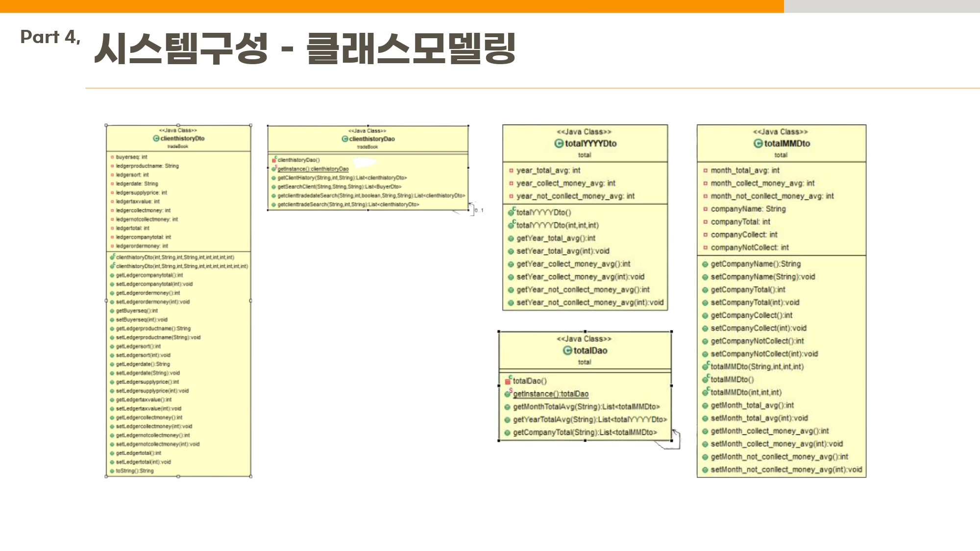This screenshot has height=551, width=980.
Task: Click the month_collect_money_avg field
Action: pyautogui.click(x=762, y=183)
